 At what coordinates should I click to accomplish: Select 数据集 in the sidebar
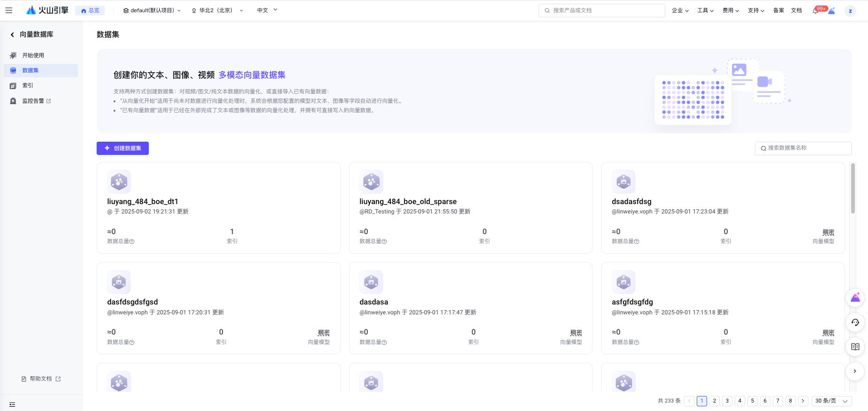[x=41, y=70]
